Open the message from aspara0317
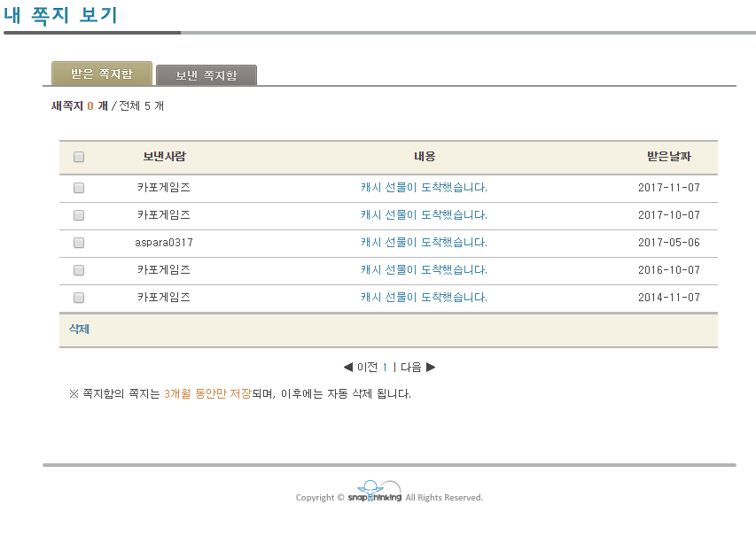756x559 pixels. pyautogui.click(x=424, y=243)
